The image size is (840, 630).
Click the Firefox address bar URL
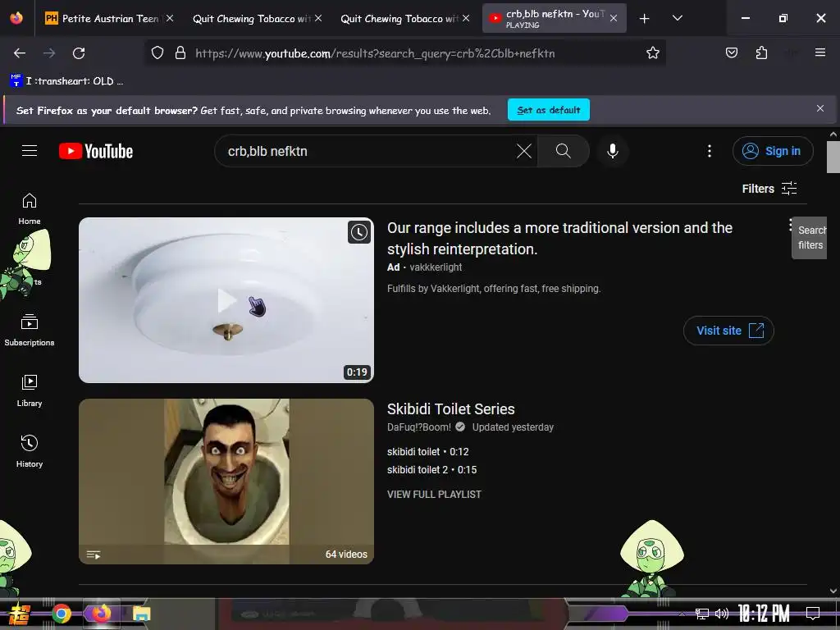click(x=375, y=53)
